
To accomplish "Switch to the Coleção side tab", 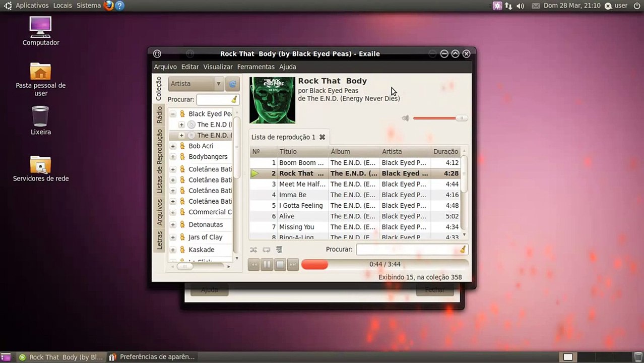I will [x=159, y=88].
